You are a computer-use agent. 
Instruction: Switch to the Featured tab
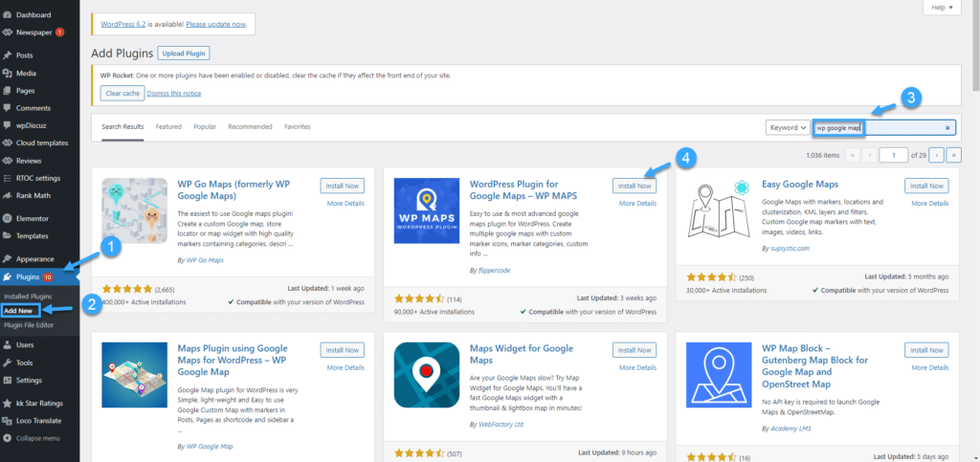click(x=168, y=126)
